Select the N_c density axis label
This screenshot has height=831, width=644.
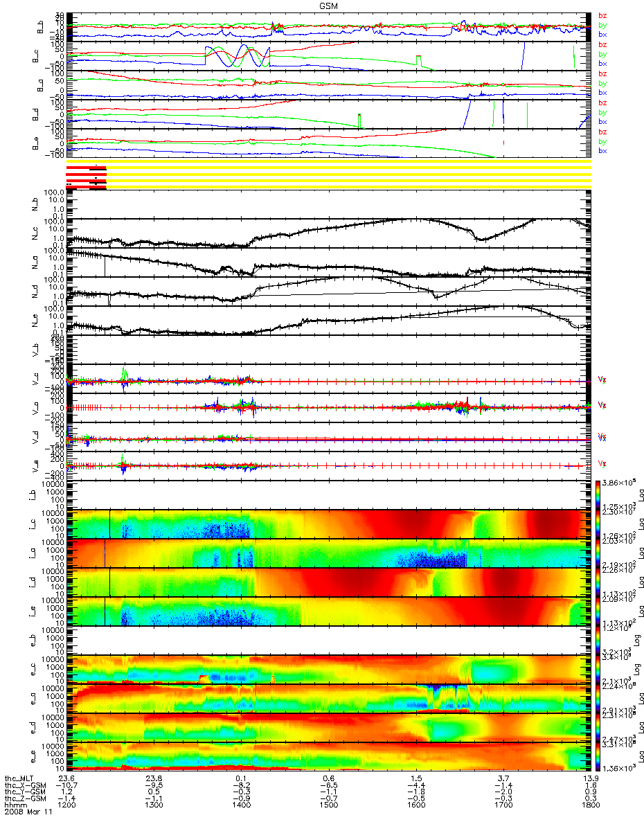(35, 233)
